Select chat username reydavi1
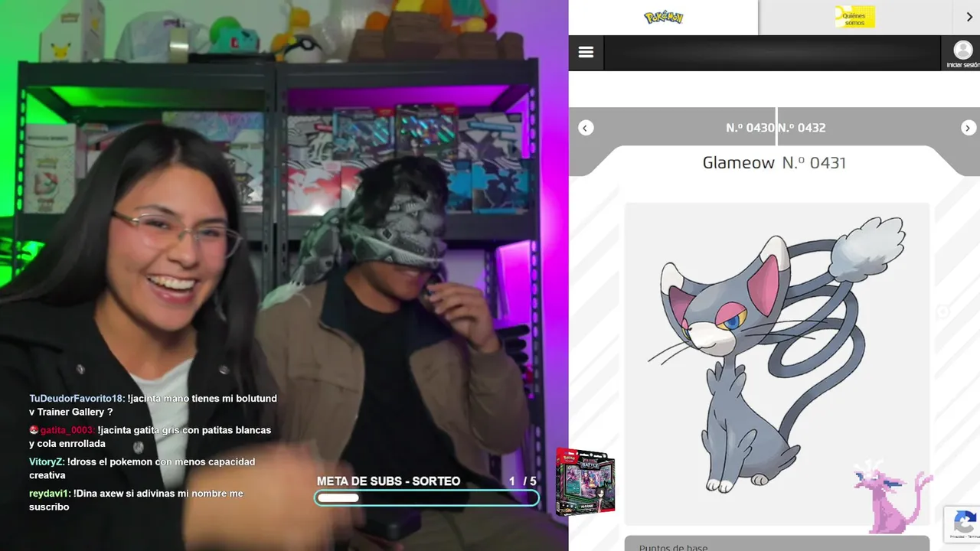The height and width of the screenshot is (551, 980). tap(49, 494)
